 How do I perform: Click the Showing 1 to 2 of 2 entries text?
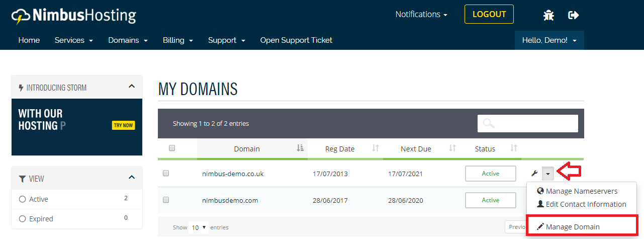211,123
